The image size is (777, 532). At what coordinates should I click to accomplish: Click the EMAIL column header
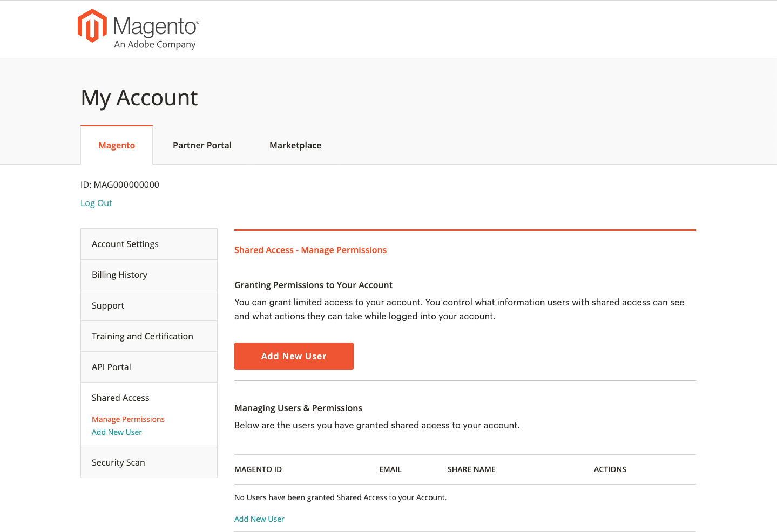pos(390,469)
